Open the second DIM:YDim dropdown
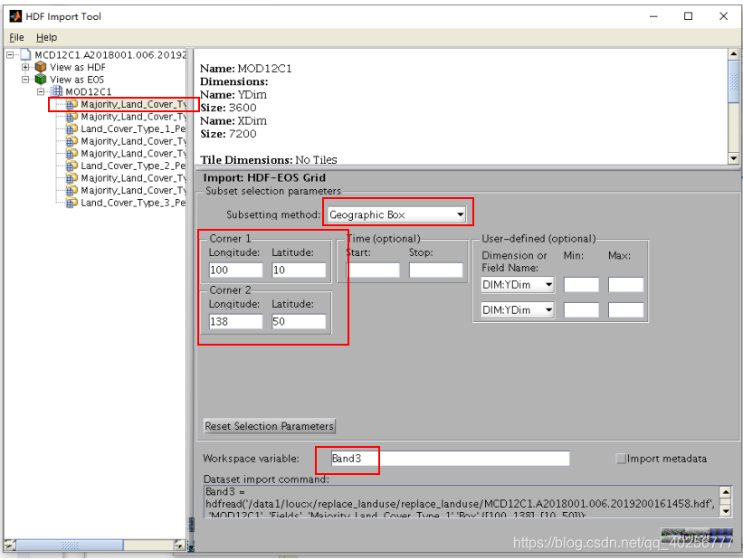The height and width of the screenshot is (560, 743). 518,310
